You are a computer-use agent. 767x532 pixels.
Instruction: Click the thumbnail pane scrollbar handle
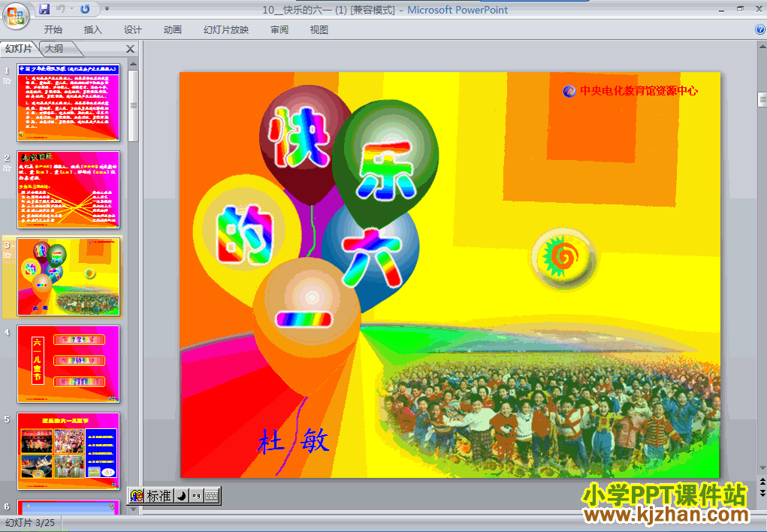[133, 105]
